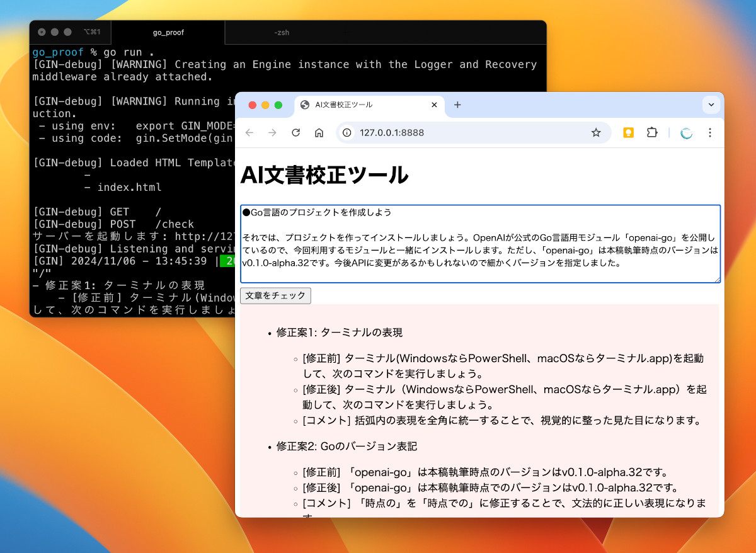Open a new Chrome tab
756x553 pixels.
pos(457,105)
